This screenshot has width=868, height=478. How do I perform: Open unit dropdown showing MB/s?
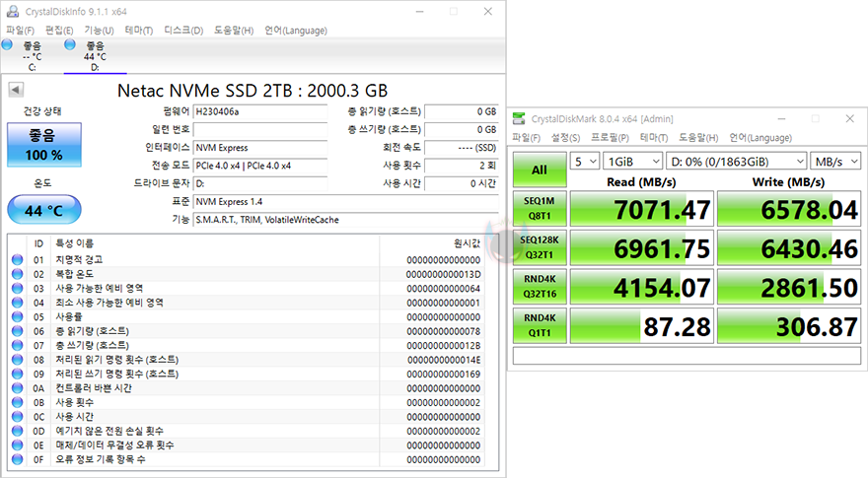click(x=834, y=162)
